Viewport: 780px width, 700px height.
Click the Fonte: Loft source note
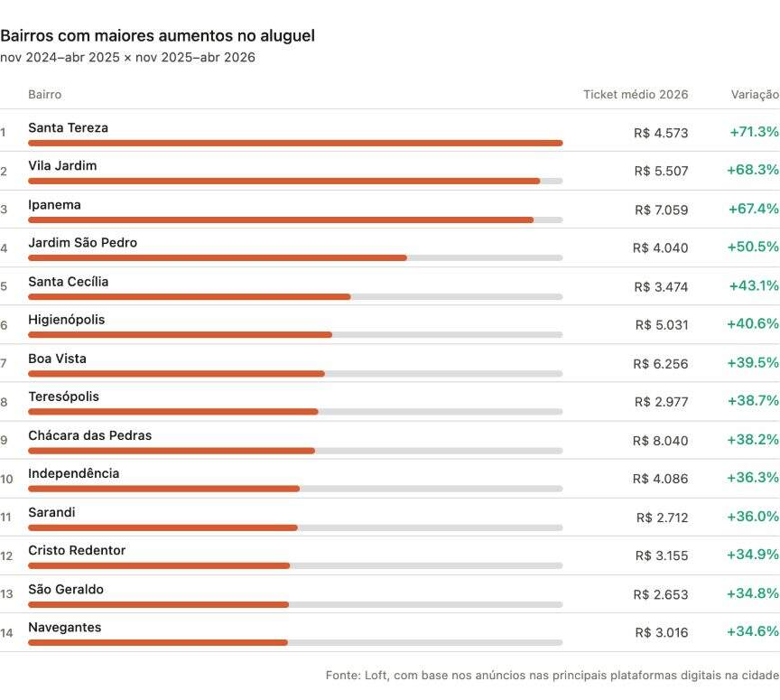[552, 675]
